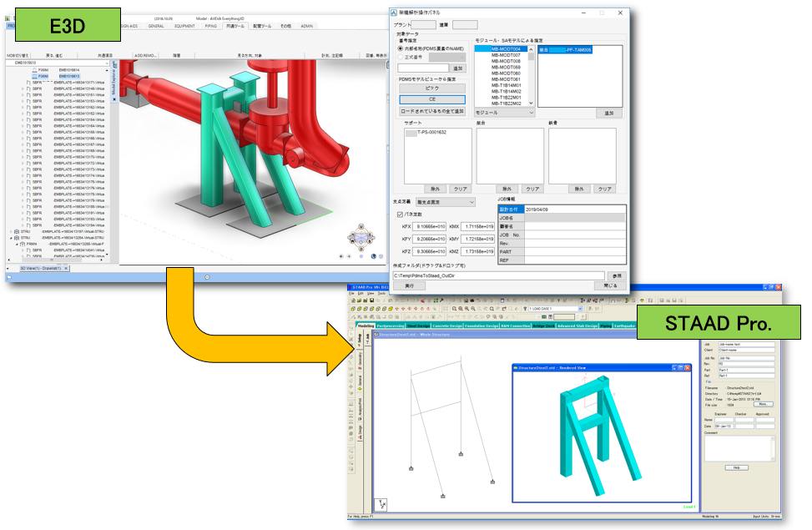Open the dropdown beside 正式番号

447,58
